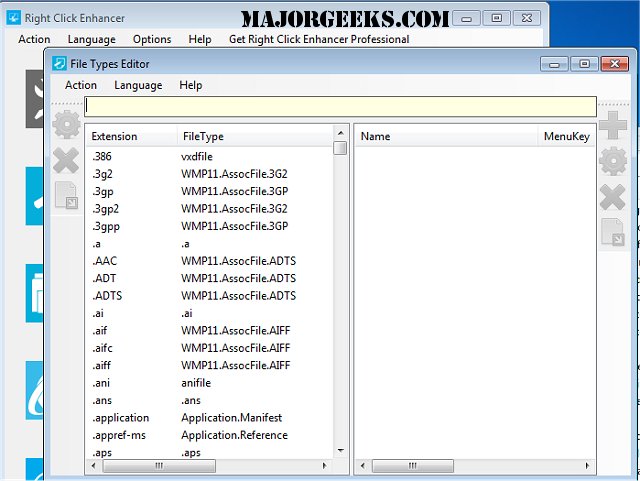
Task: Maximize the File Types Editor window
Action: coord(584,64)
